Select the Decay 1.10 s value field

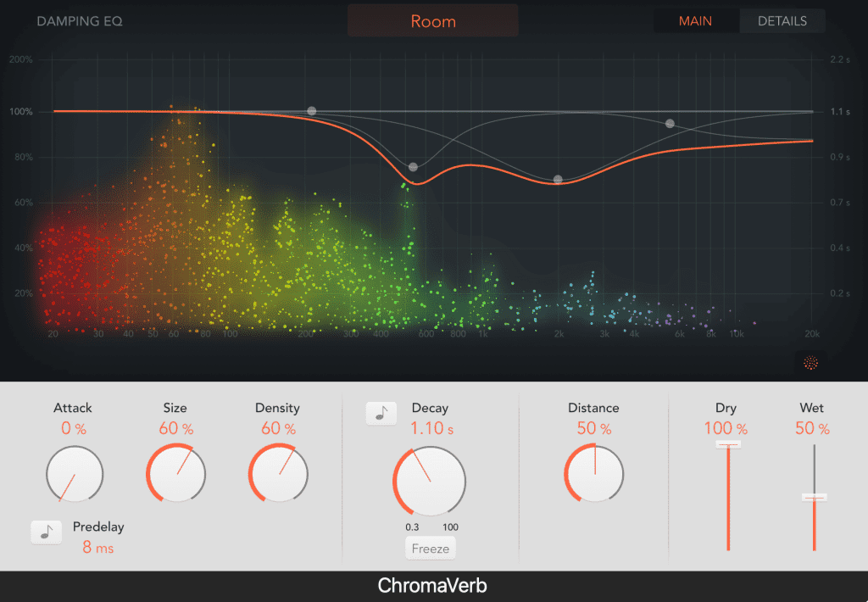(x=431, y=428)
